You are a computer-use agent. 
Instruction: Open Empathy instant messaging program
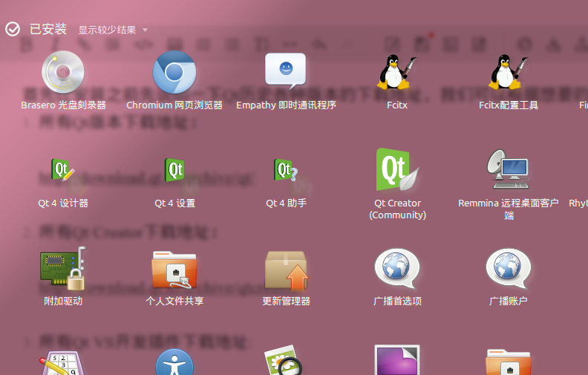point(286,71)
